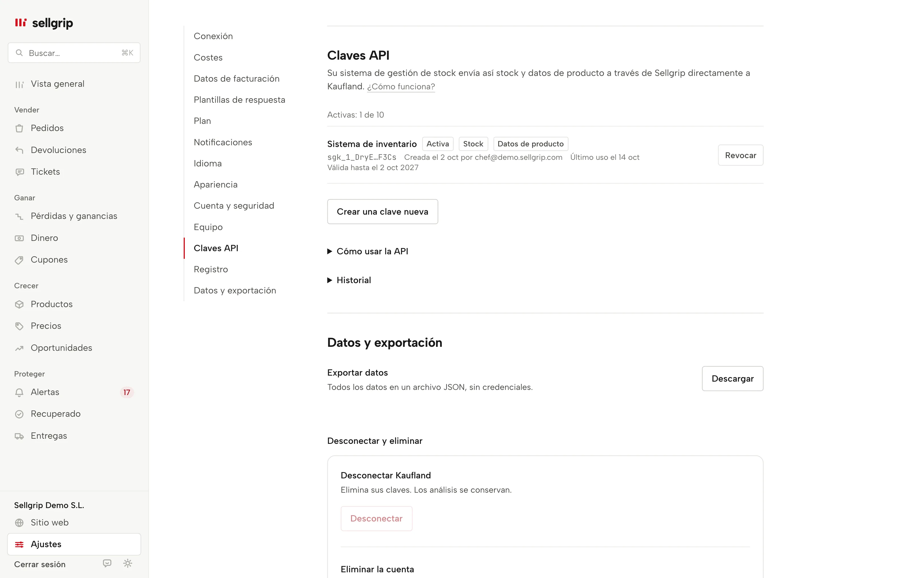The width and height of the screenshot is (924, 578).
Task: Click Cerrar sesión
Action: pos(40,564)
